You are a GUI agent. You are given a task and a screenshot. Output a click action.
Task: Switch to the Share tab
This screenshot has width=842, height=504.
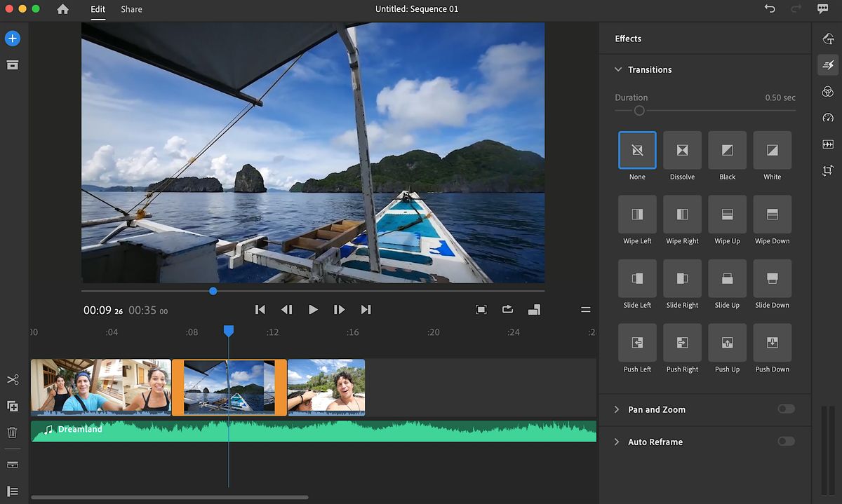tap(131, 9)
